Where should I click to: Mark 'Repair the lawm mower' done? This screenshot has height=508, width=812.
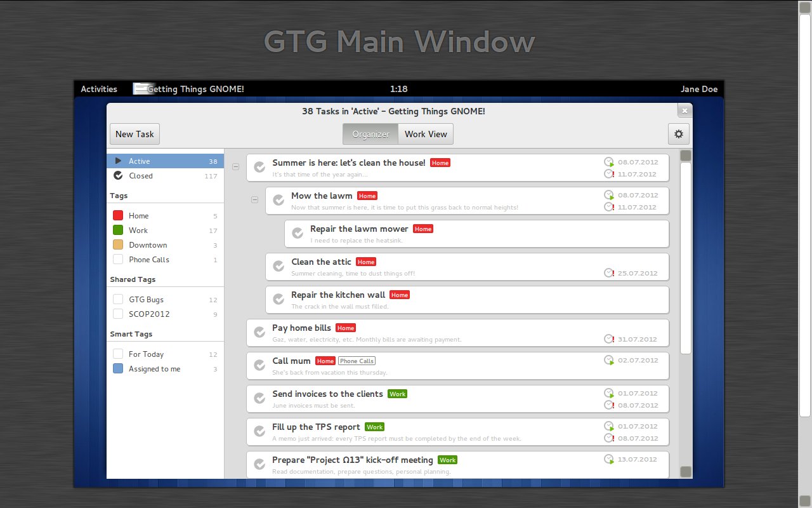click(298, 233)
